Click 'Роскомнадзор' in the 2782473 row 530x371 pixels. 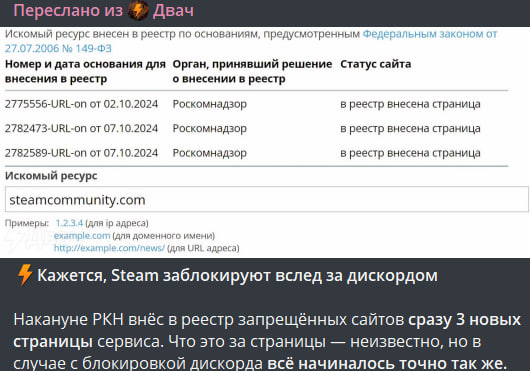click(210, 129)
